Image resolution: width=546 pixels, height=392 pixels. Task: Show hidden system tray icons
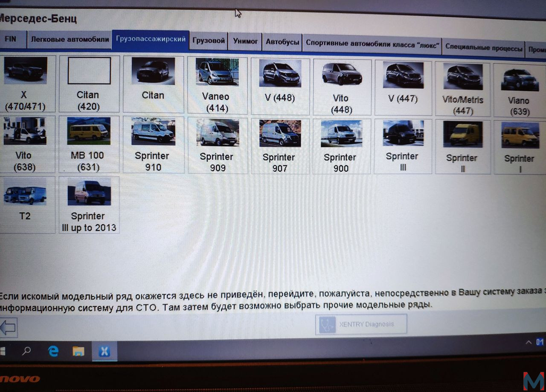(x=529, y=342)
